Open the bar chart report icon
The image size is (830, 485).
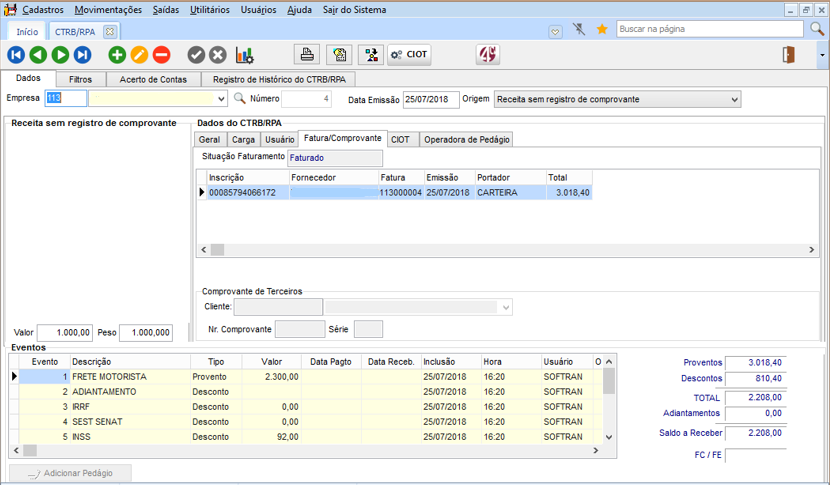tap(244, 55)
